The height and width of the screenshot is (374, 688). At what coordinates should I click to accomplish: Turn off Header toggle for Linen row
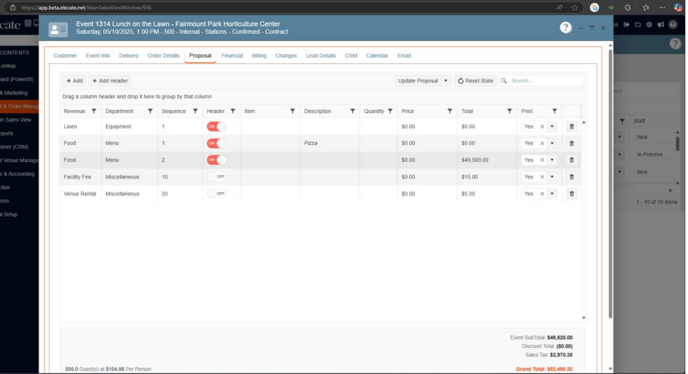(216, 126)
